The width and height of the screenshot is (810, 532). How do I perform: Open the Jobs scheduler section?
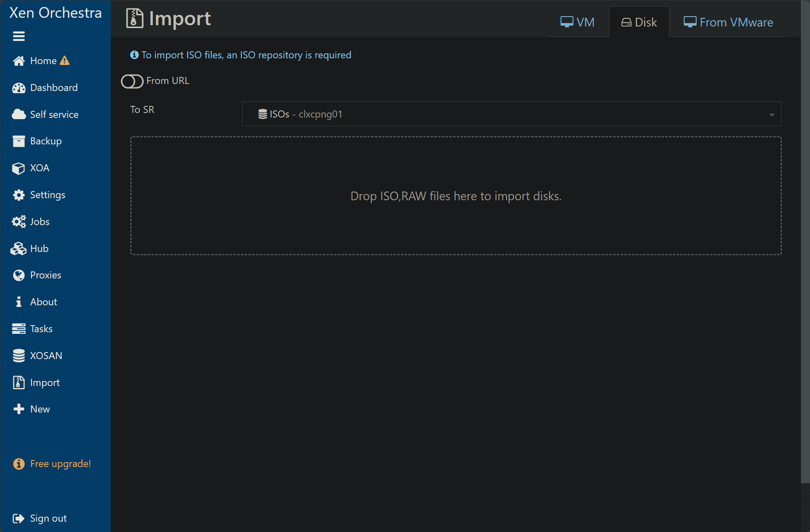[39, 221]
